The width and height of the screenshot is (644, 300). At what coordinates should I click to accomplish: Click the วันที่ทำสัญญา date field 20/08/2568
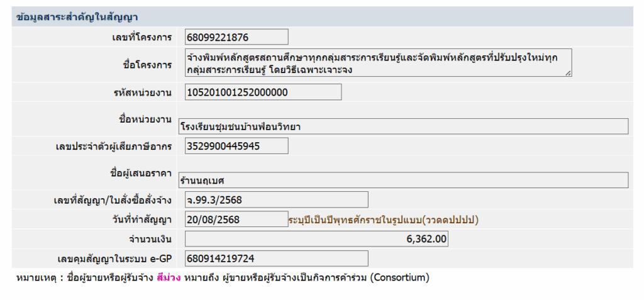(x=236, y=219)
